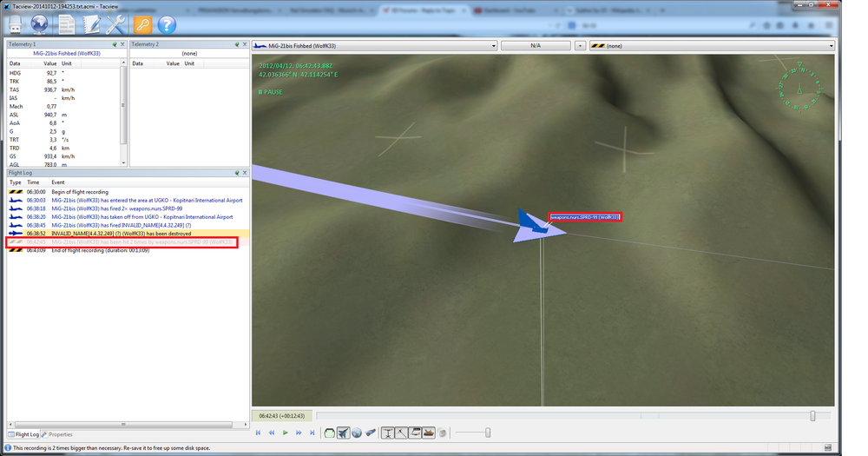Image resolution: width=868 pixels, height=456 pixels.
Task: Click the document report icon in toolbar
Action: tap(67, 25)
